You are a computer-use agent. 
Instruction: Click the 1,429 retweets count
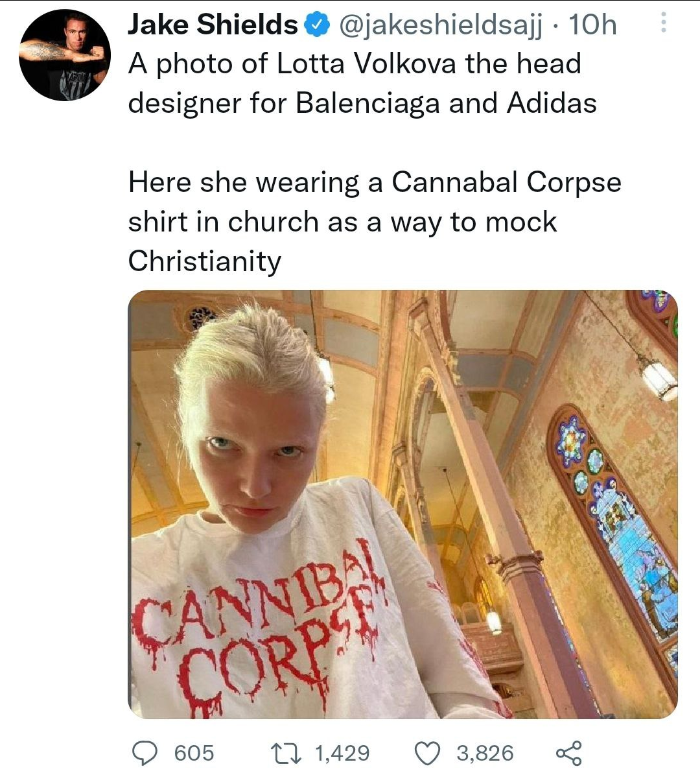click(x=342, y=753)
